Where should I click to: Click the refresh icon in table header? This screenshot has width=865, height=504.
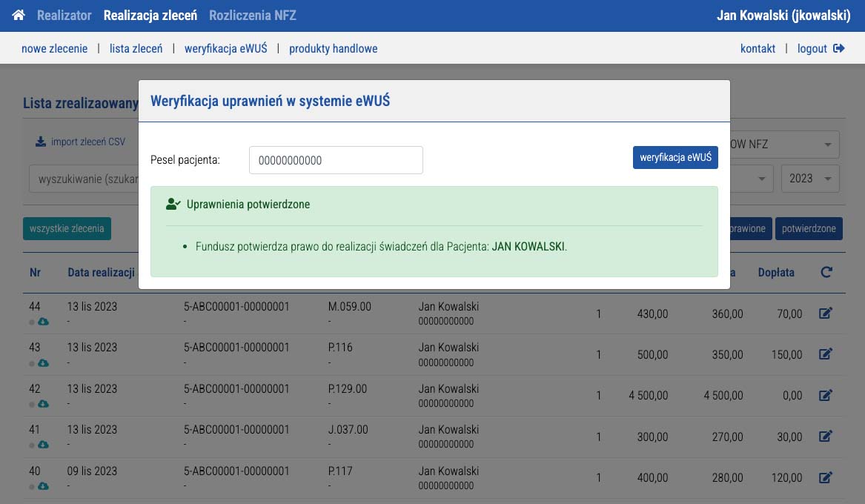(x=826, y=273)
